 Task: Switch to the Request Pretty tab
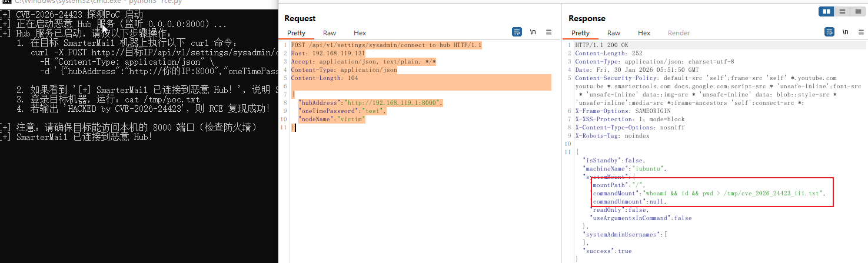pyautogui.click(x=297, y=33)
